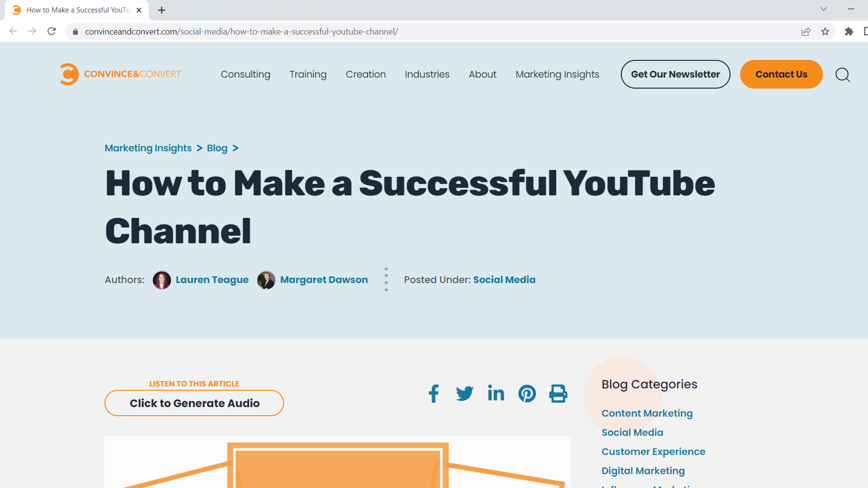Viewport: 868px width, 488px height.
Task: Open the Creation menu
Action: click(x=365, y=74)
